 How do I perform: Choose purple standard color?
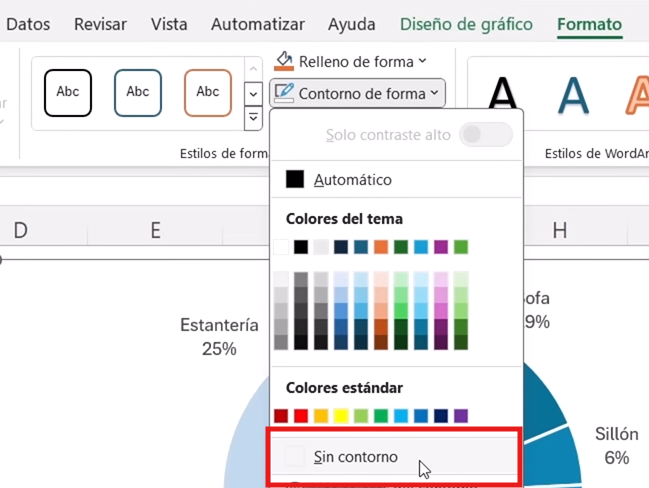pyautogui.click(x=461, y=416)
